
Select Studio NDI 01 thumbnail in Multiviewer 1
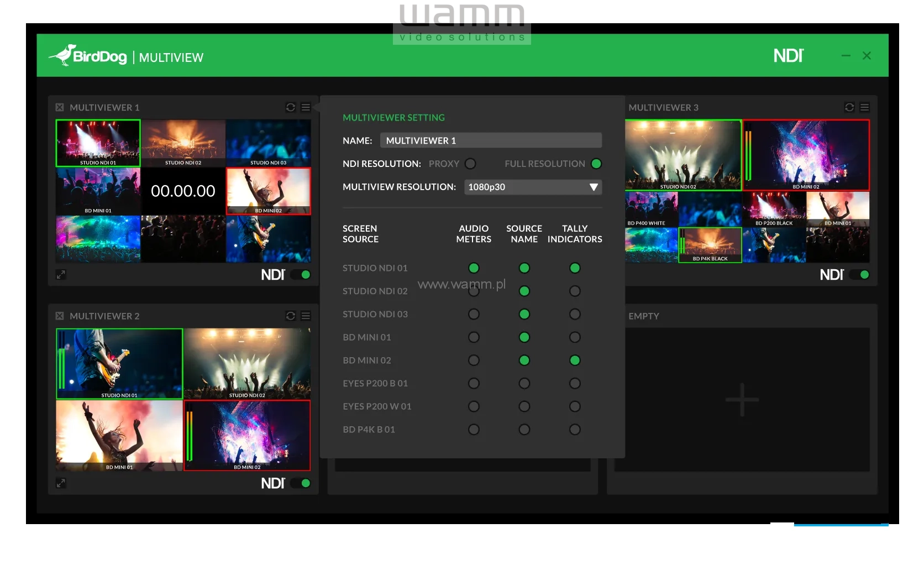pos(98,143)
